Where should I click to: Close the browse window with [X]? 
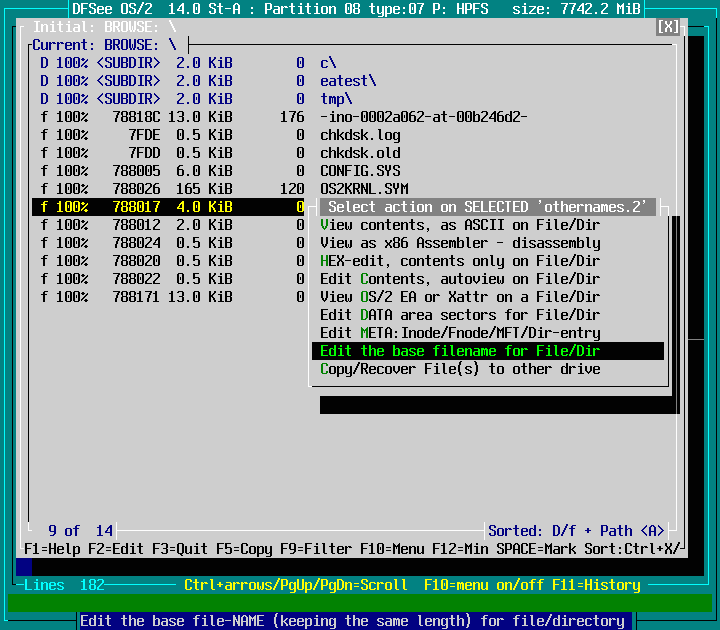(668, 27)
